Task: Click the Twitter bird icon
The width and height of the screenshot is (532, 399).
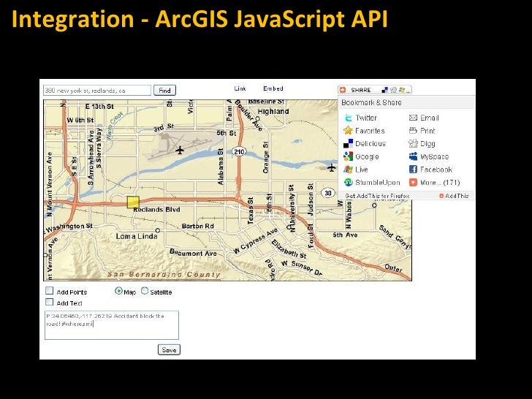Action: (x=348, y=118)
